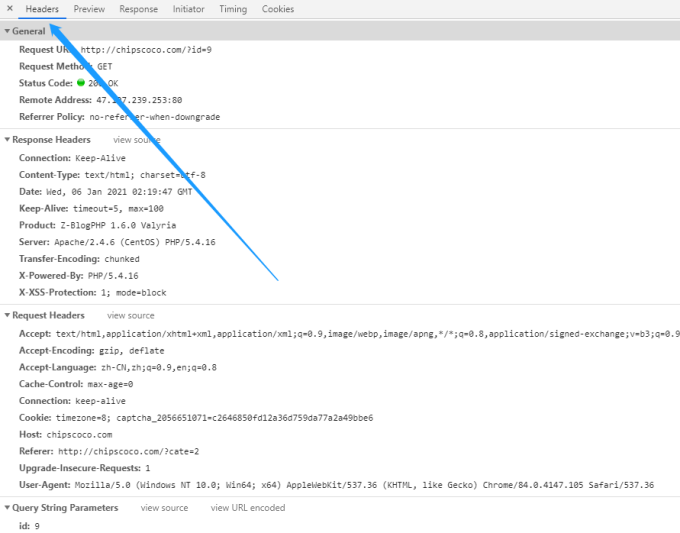Viewport: 680px width, 533px height.
Task: Click view source next to Response Headers
Action: (x=137, y=140)
